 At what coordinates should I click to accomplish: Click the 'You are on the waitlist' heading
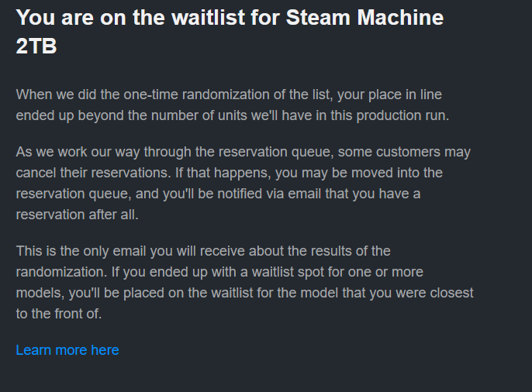230,32
